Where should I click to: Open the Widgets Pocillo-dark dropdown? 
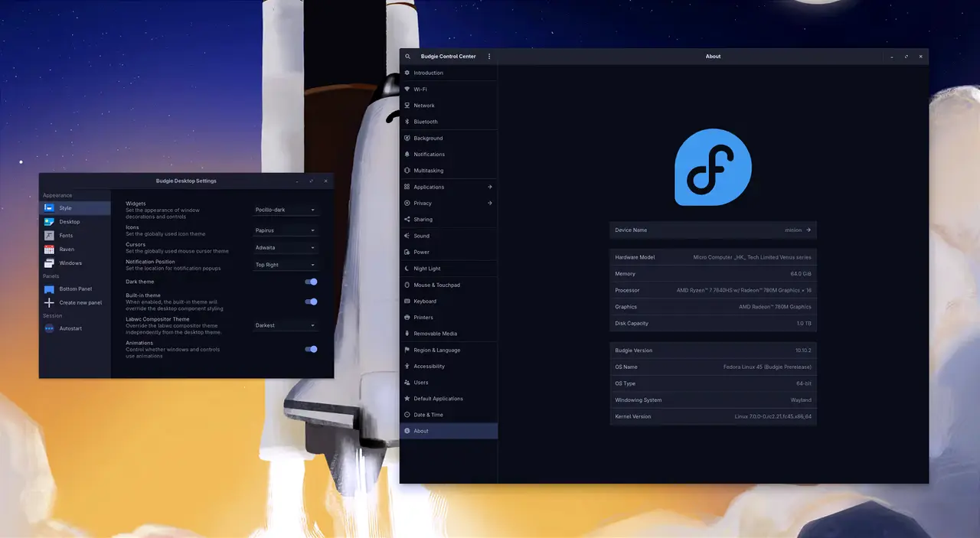(285, 210)
